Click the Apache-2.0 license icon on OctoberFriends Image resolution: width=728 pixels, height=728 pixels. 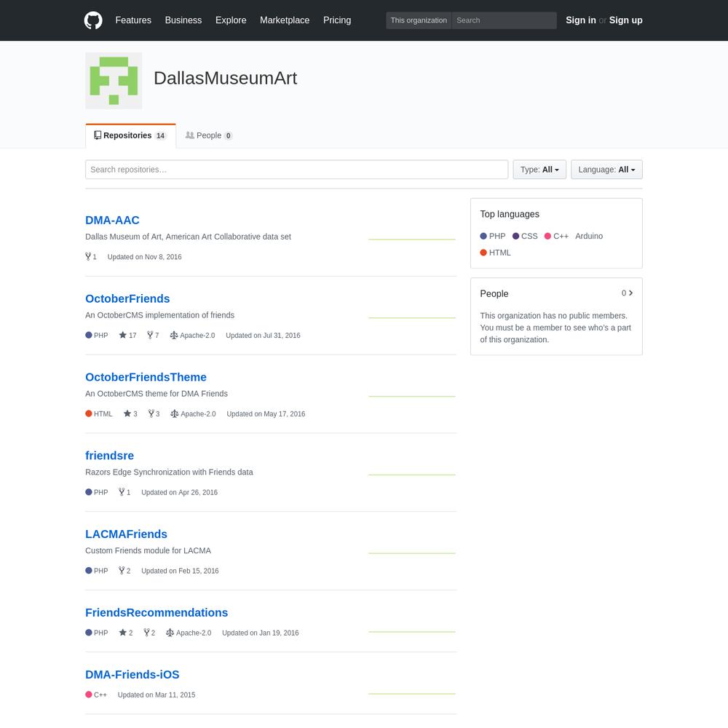click(x=174, y=335)
